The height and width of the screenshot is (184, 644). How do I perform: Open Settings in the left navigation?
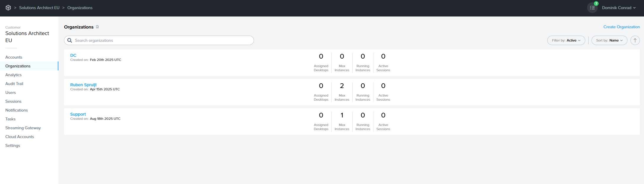tap(13, 145)
